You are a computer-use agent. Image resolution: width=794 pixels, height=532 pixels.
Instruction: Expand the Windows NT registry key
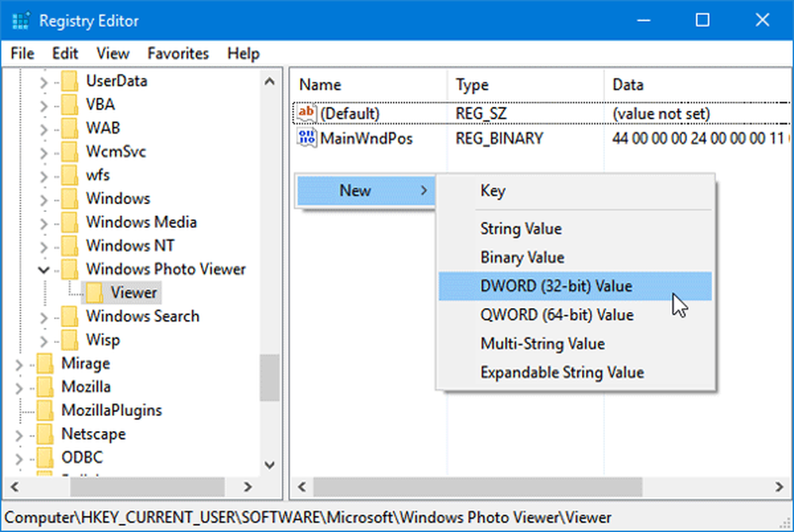pos(44,246)
